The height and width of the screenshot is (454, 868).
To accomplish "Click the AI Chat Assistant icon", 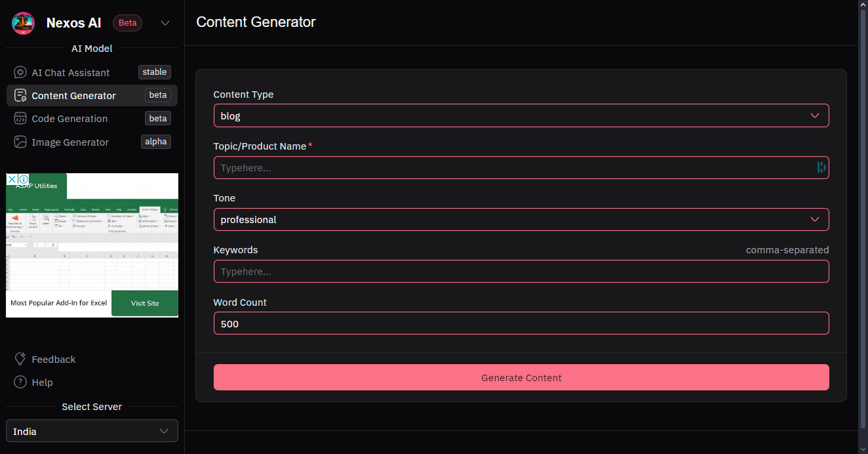I will tap(20, 73).
